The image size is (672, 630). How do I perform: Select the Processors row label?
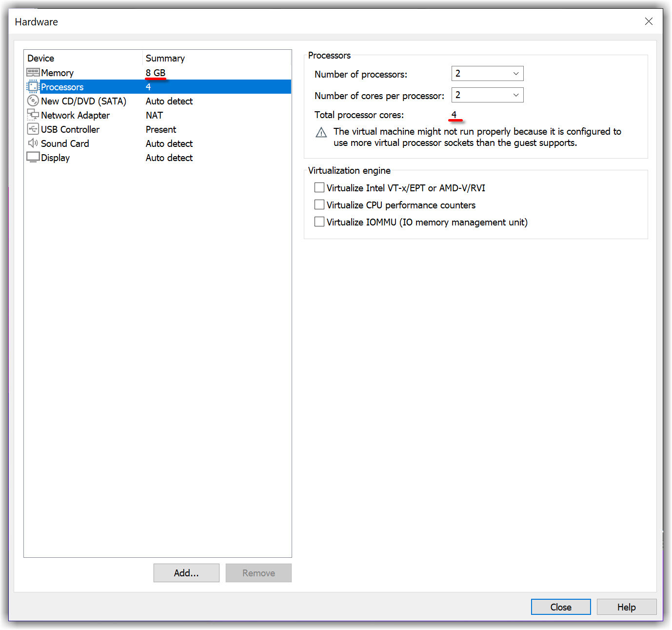click(x=62, y=87)
